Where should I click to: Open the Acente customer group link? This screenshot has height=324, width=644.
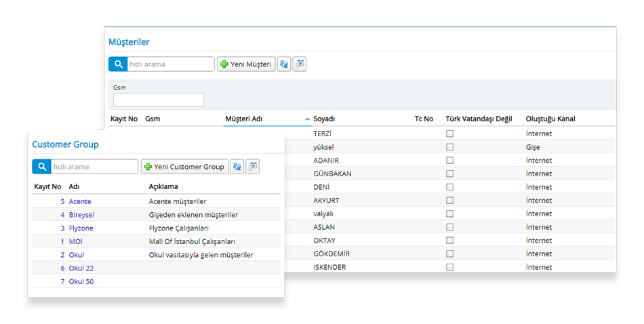pyautogui.click(x=80, y=201)
